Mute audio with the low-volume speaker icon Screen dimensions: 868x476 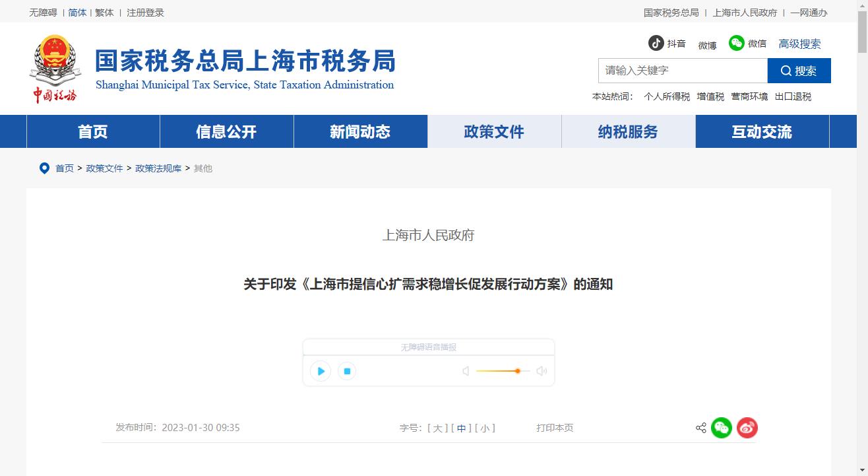click(466, 371)
